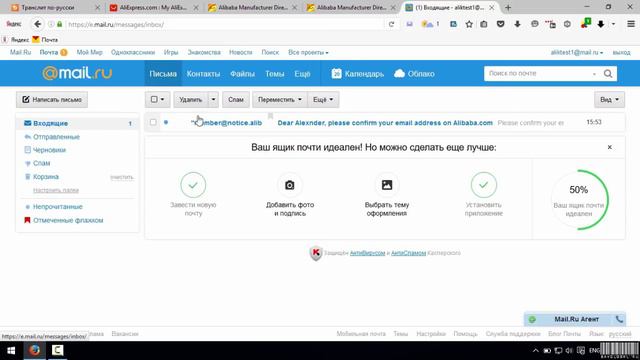
Task: Show hidden system tray icons chevron
Action: pos(536,351)
